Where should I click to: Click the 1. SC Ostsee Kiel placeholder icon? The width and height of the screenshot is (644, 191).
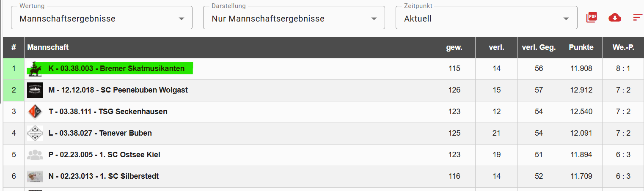click(x=35, y=155)
